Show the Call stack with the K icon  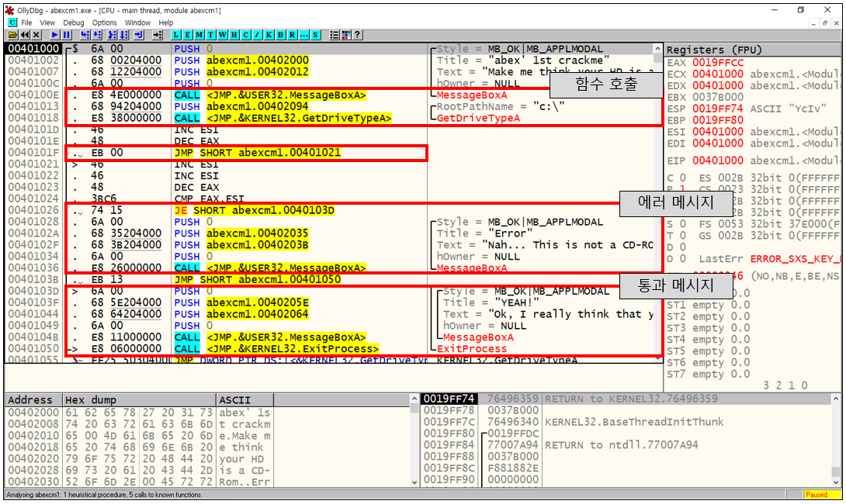(269, 35)
